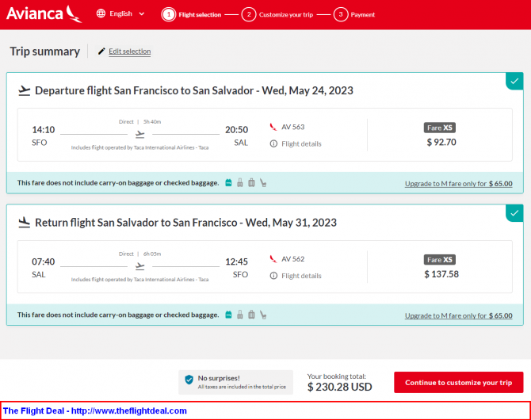The width and height of the screenshot is (531, 420).
Task: Click the globe language icon
Action: point(101,13)
